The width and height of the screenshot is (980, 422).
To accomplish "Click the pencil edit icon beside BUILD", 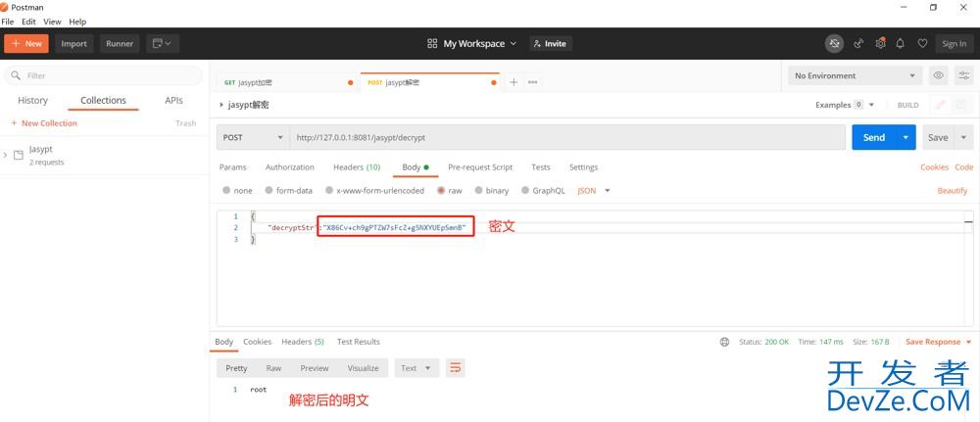I will pos(940,105).
